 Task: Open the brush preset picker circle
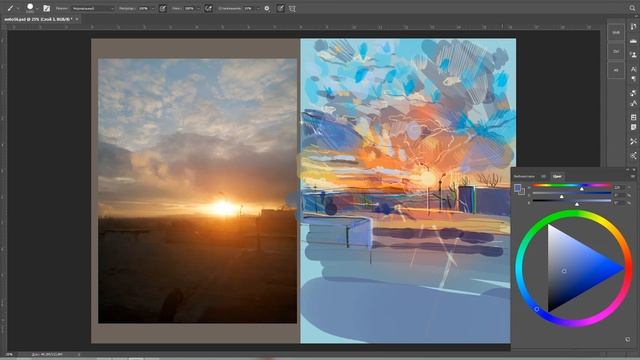[30, 7]
